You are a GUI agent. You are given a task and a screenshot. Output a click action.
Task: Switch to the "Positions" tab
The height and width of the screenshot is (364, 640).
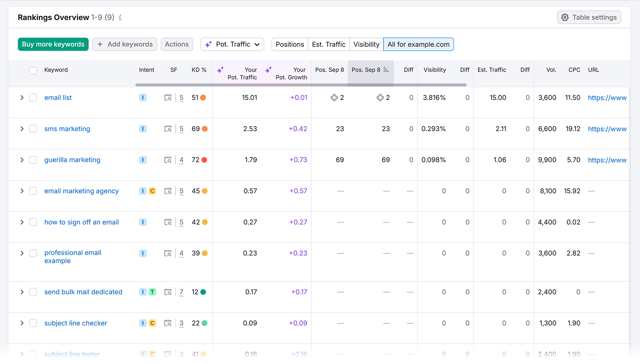pyautogui.click(x=290, y=44)
